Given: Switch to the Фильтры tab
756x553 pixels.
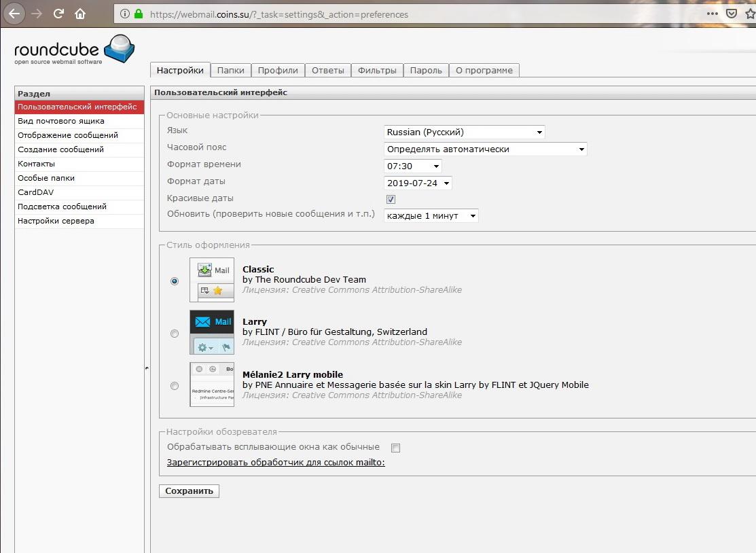Looking at the screenshot, I should click(x=377, y=71).
